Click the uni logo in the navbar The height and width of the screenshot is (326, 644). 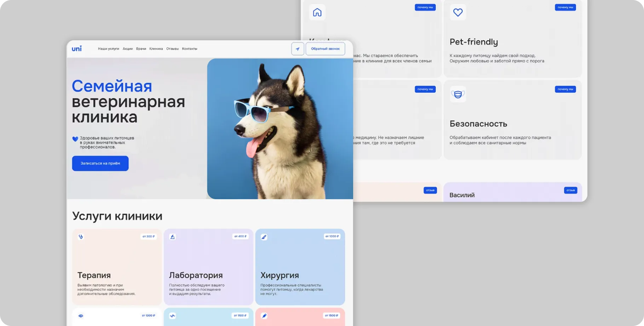coord(77,49)
